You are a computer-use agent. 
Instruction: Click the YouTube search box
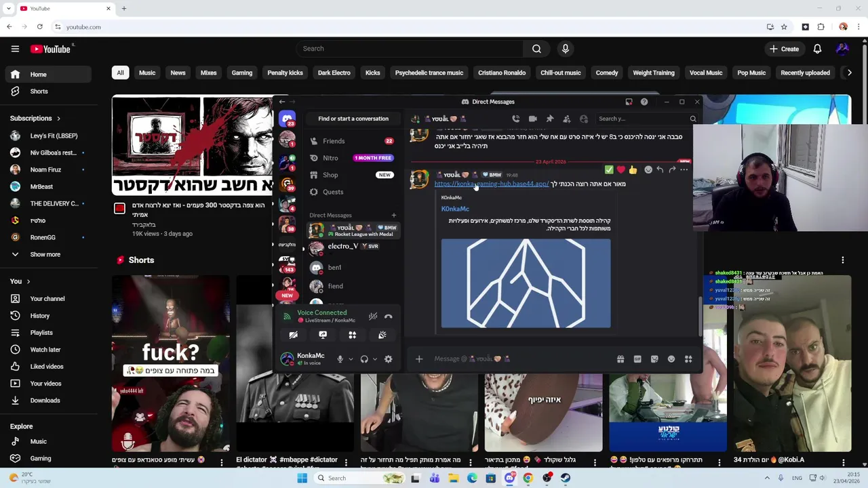click(410, 49)
